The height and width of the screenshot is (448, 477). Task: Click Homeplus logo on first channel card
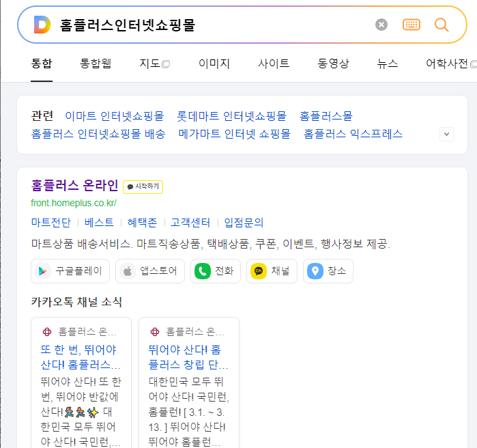pos(47,332)
